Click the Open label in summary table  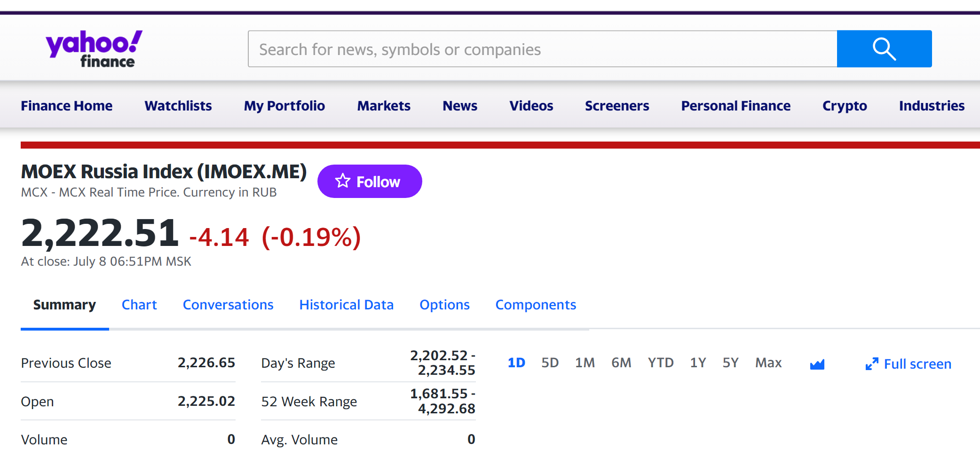(38, 402)
